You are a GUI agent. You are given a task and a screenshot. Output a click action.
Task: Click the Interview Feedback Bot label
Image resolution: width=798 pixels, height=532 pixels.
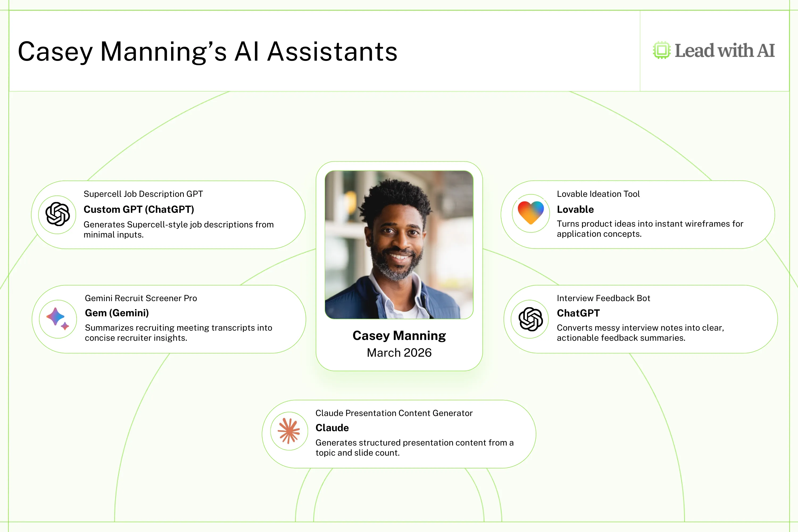(603, 298)
